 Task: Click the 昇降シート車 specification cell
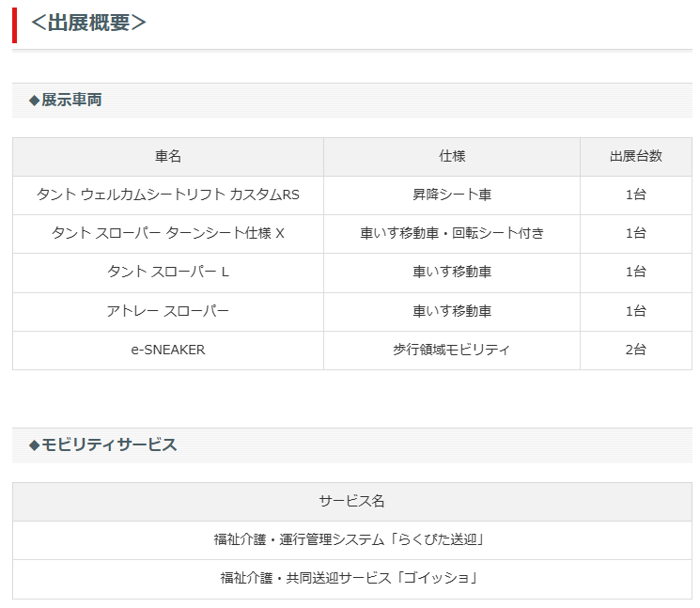(451, 195)
